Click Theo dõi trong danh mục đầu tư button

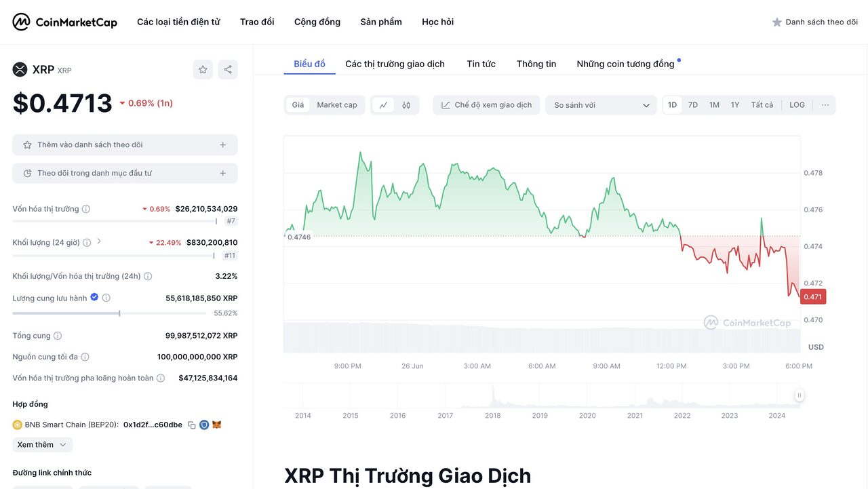coord(125,173)
